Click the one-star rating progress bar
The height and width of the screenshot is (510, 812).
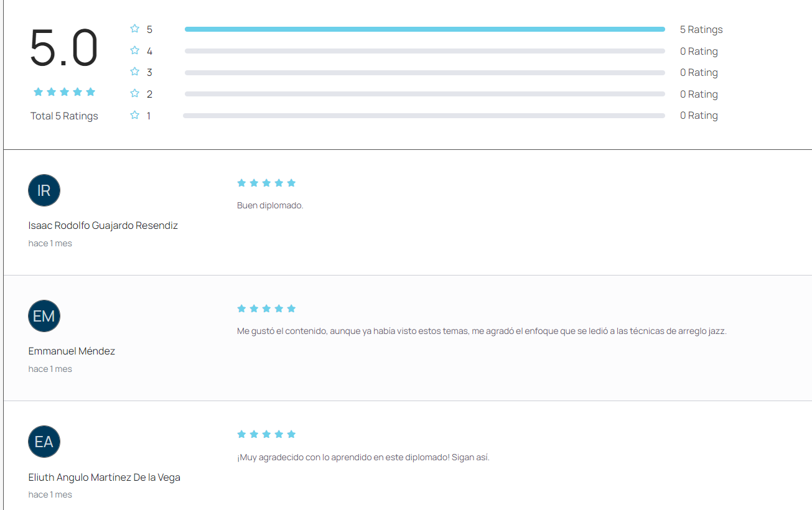tap(424, 116)
